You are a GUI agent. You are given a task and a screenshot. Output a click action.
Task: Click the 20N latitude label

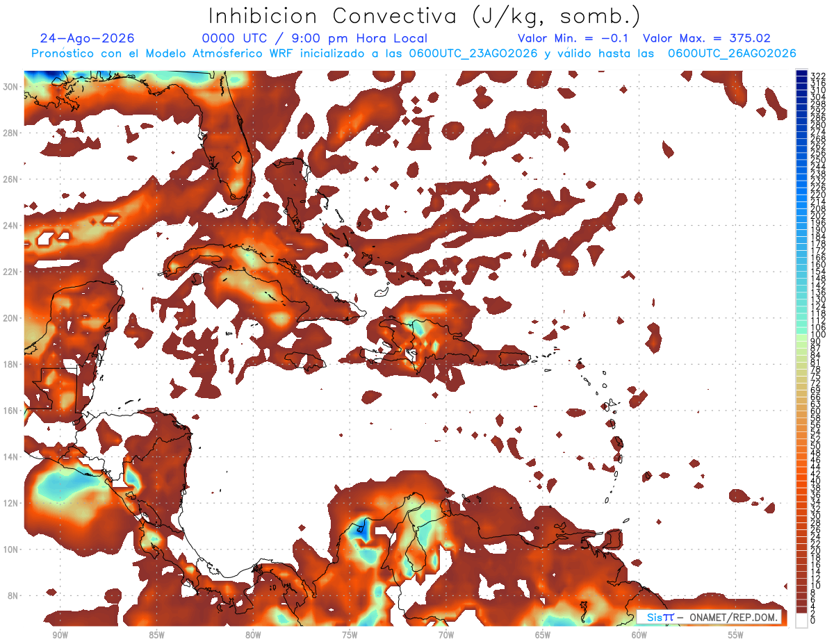tap(10, 317)
